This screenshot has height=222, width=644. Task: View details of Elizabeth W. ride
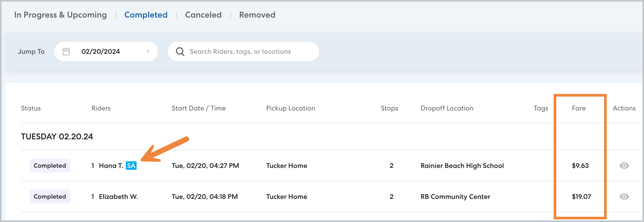click(624, 197)
